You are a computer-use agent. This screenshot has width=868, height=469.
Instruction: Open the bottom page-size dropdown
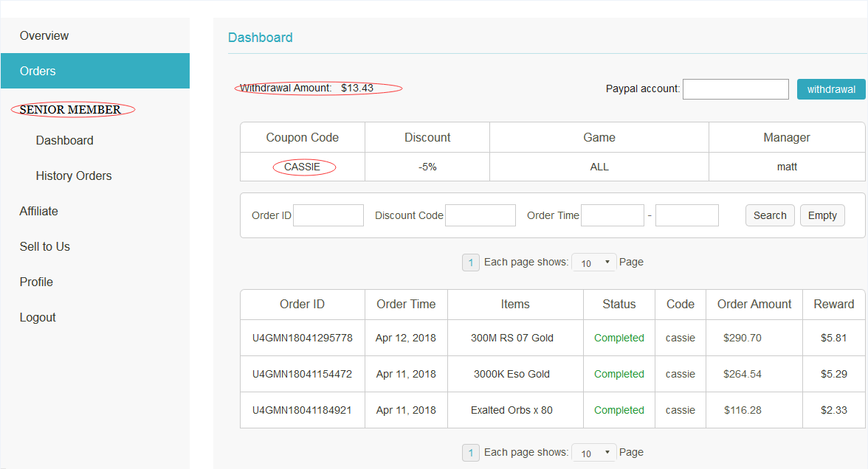pyautogui.click(x=594, y=453)
